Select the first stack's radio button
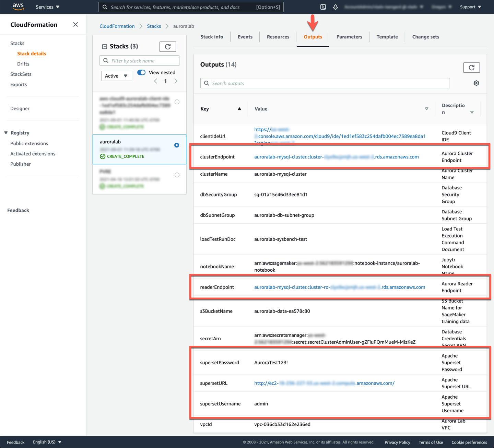This screenshot has width=494, height=448. pyautogui.click(x=177, y=102)
